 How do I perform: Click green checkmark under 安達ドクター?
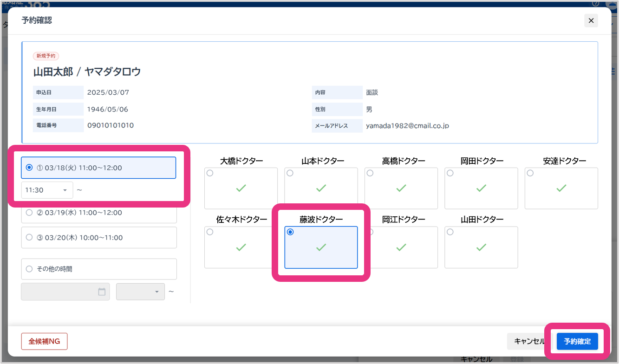561,188
